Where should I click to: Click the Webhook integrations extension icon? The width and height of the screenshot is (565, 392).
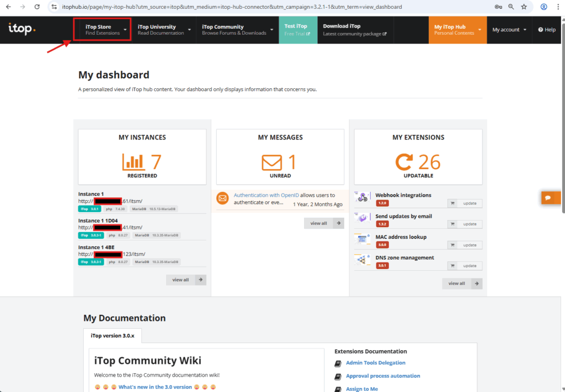[x=363, y=198]
